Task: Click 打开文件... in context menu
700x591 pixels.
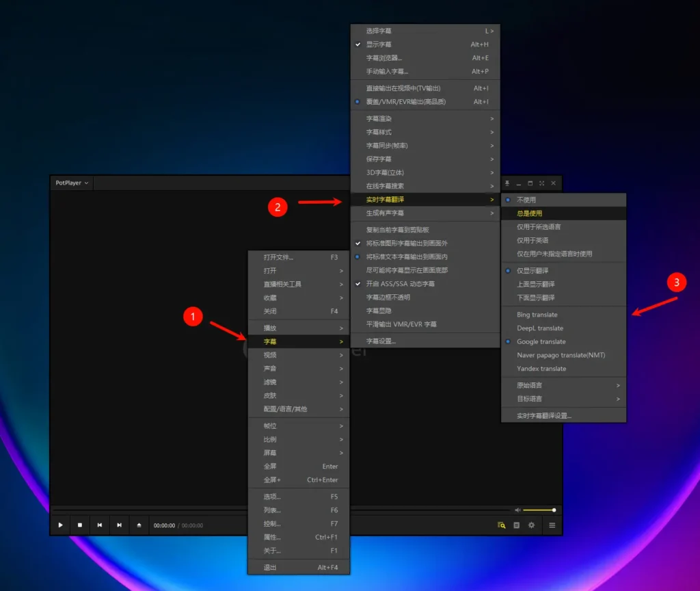Action: (x=299, y=257)
